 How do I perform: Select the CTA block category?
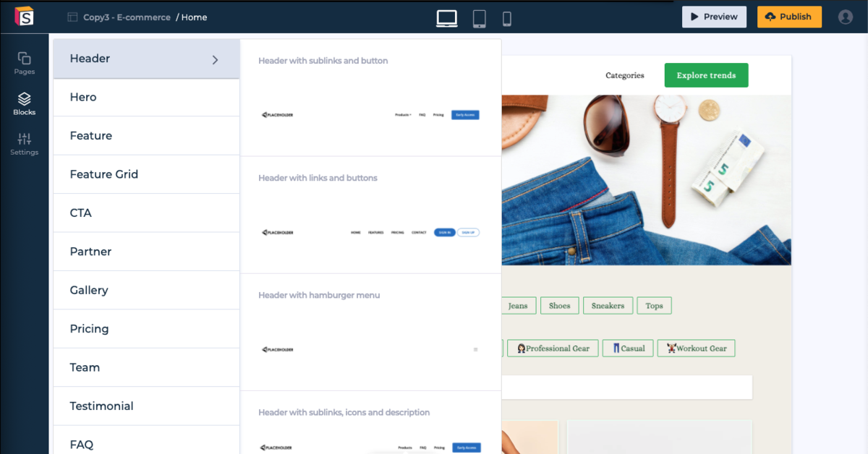click(146, 213)
